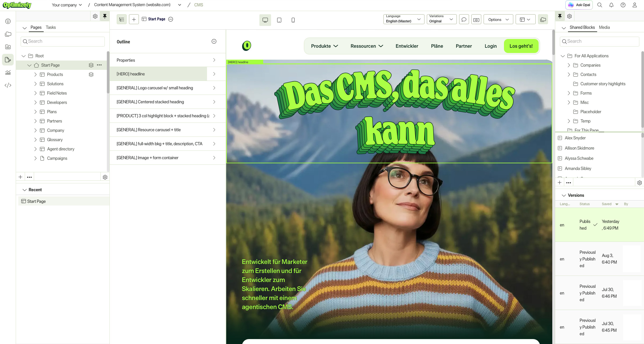This screenshot has height=344, width=644.
Task: Click the Shared Blocks search field
Action: coord(599,41)
